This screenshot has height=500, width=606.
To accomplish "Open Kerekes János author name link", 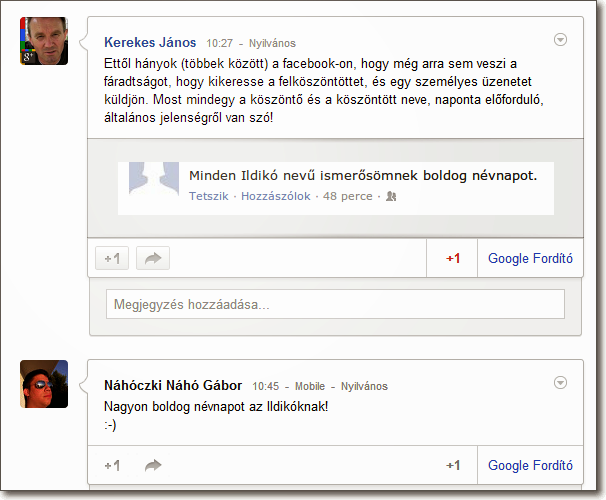I will [150, 42].
